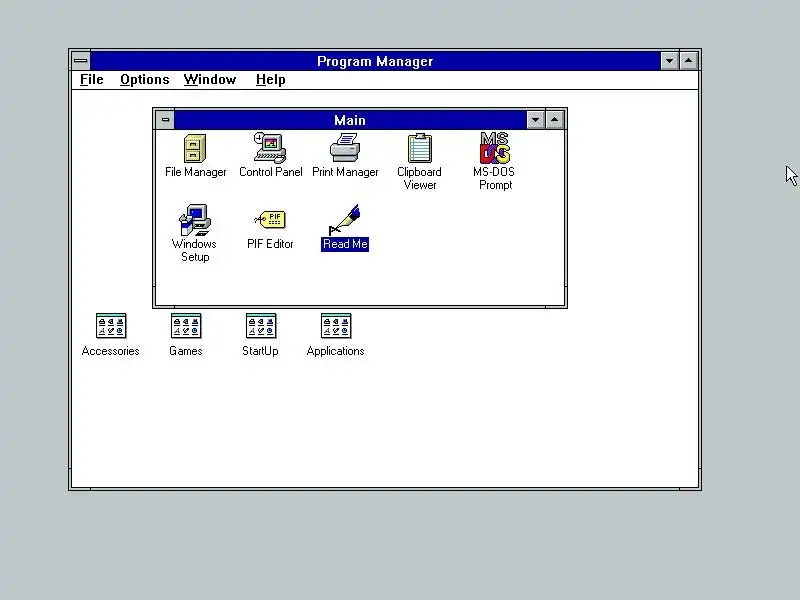Viewport: 800px width, 600px height.
Task: Minimize the Main group window
Action: coord(535,120)
